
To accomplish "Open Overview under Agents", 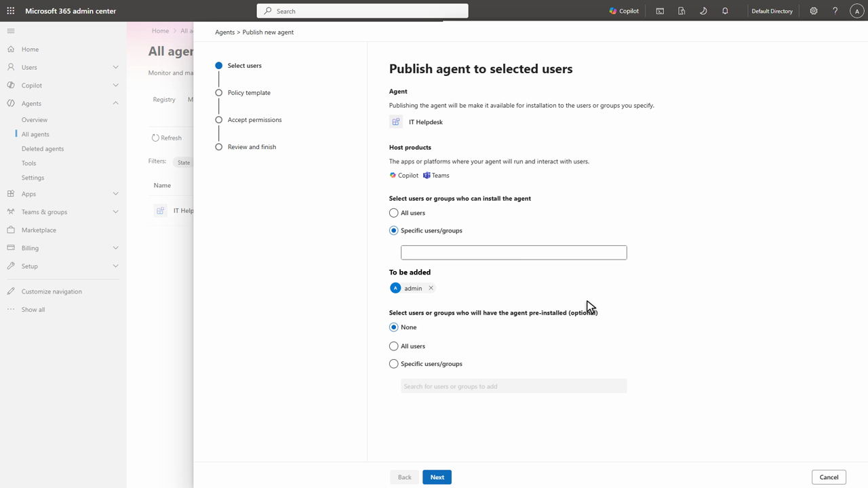I will click(35, 120).
